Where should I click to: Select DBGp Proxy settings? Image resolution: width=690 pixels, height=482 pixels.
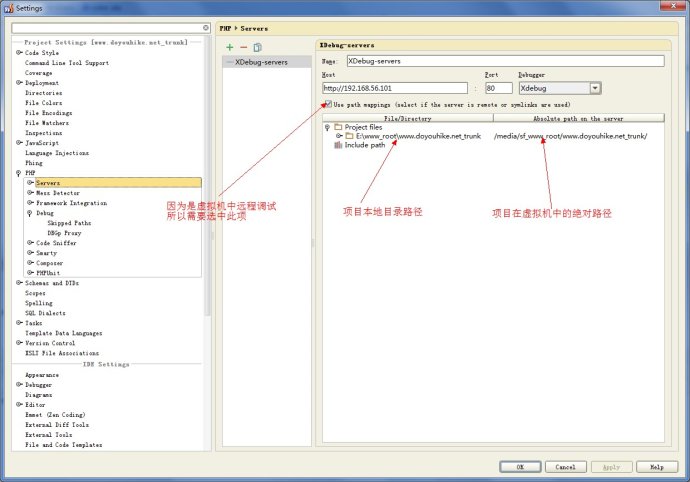coord(64,233)
